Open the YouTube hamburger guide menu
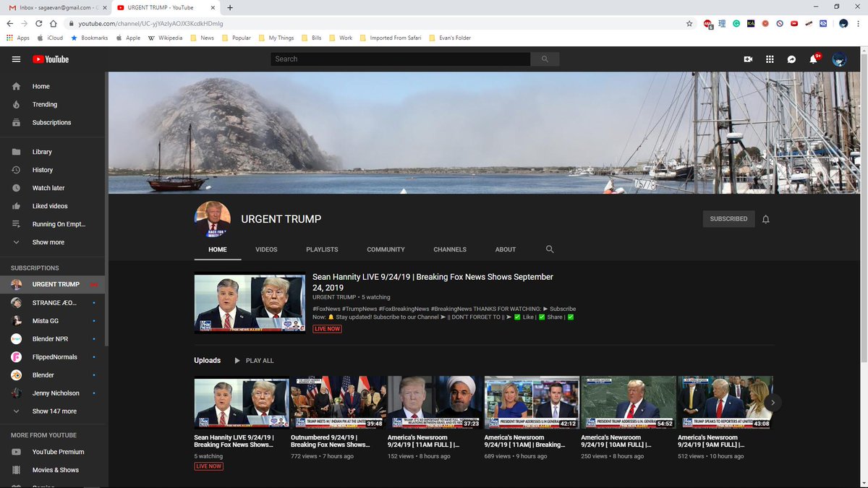This screenshot has width=868, height=488. tap(16, 59)
